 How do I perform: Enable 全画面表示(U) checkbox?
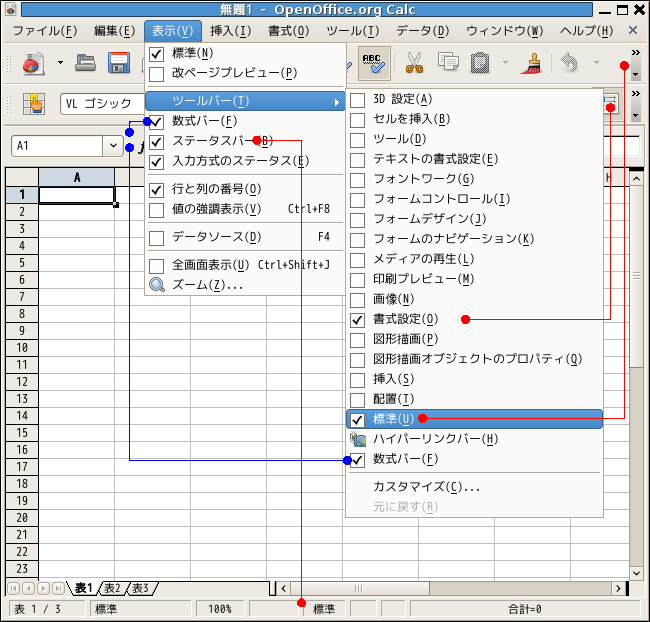click(x=156, y=266)
